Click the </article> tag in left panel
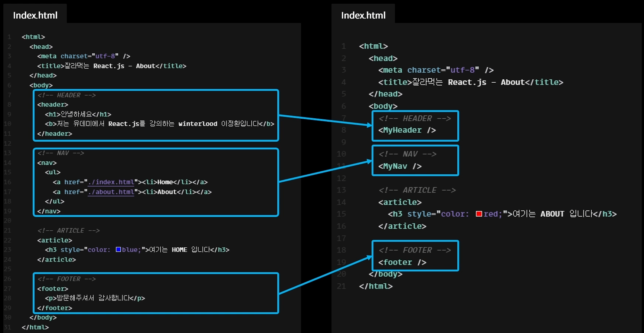 point(56,260)
